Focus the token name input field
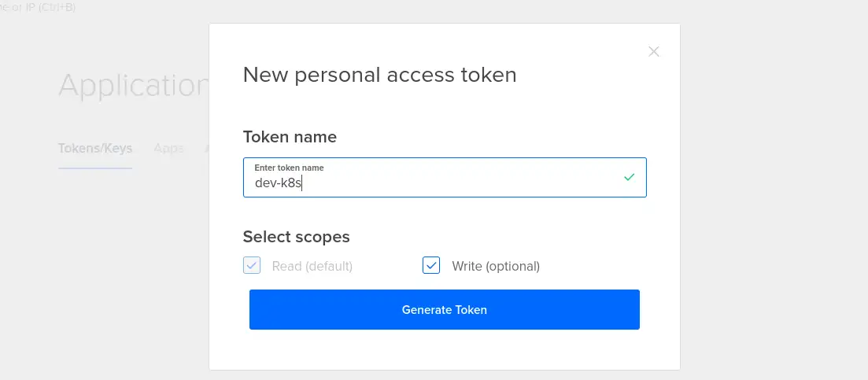This screenshot has height=380, width=868. [x=445, y=177]
